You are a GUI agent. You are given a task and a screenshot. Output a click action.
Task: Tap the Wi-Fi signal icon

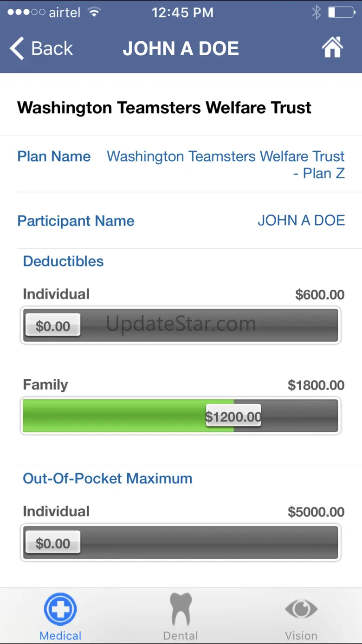pyautogui.click(x=94, y=12)
